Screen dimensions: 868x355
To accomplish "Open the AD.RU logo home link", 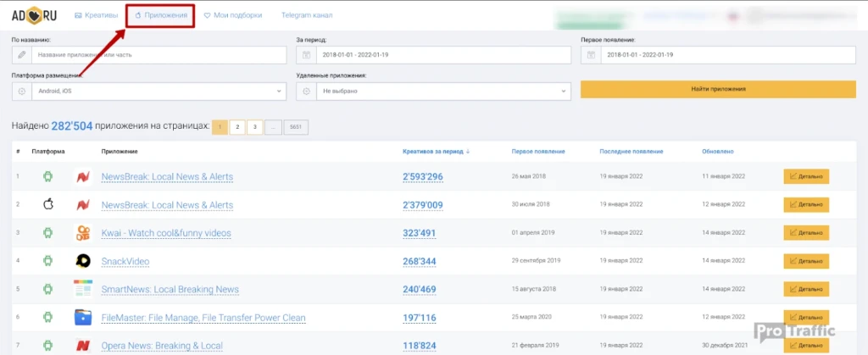I will pos(34,15).
